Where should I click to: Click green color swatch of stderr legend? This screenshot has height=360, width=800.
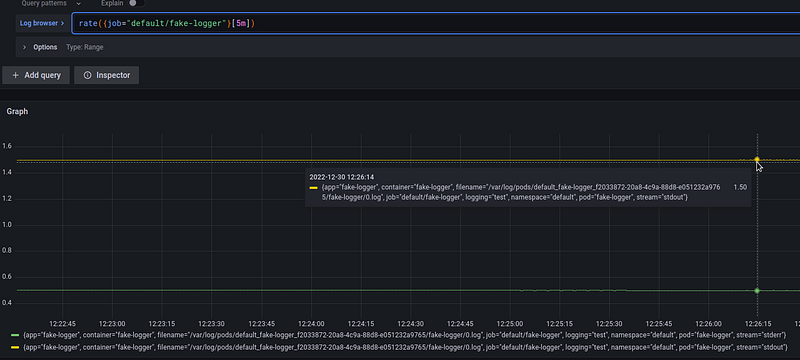point(15,335)
